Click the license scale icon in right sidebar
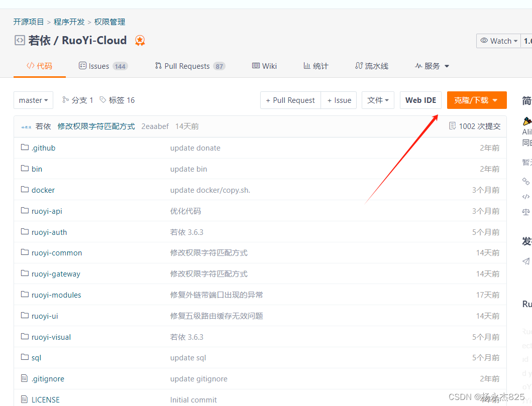 [x=526, y=212]
